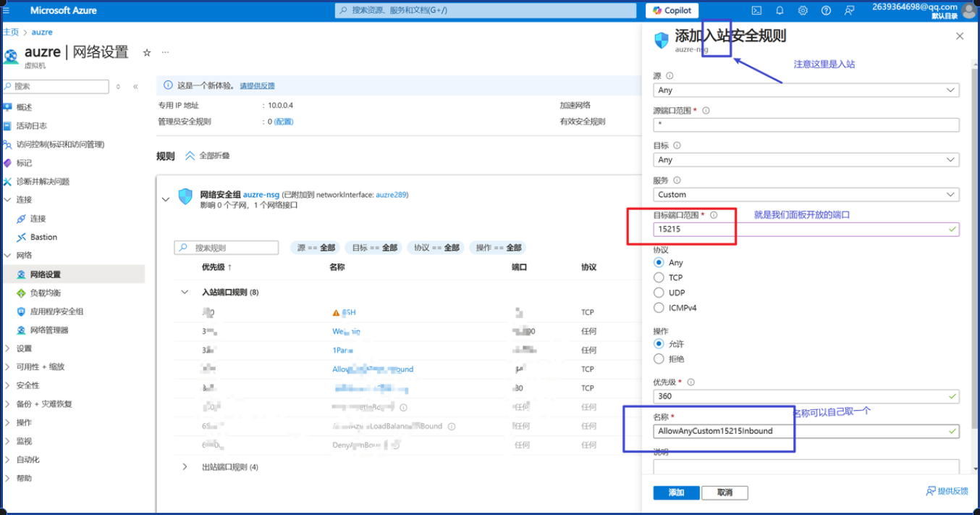Expand the 可用性 + 缩放 sidebar group
Screen dimensions: 980x515
tap(8, 367)
